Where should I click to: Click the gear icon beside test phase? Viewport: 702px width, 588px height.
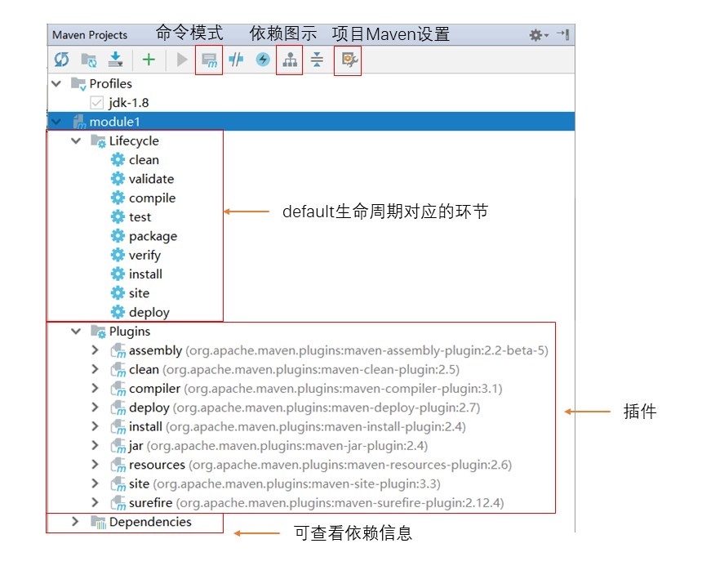pos(118,217)
